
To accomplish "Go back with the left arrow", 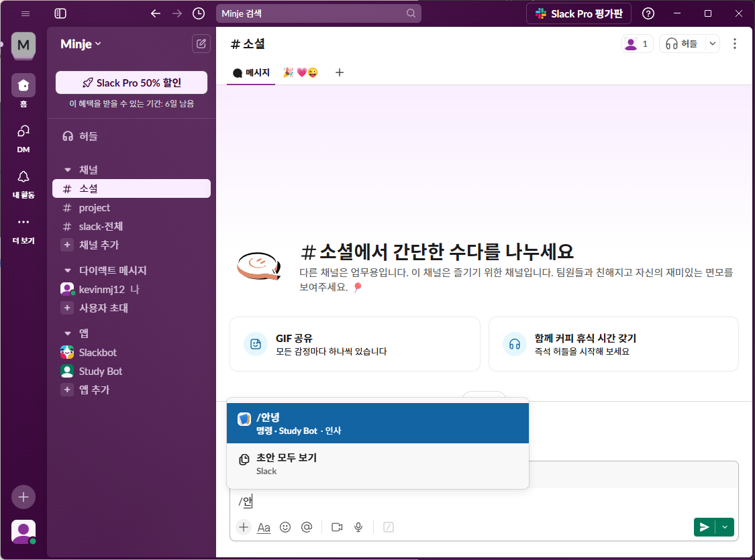I will click(156, 13).
